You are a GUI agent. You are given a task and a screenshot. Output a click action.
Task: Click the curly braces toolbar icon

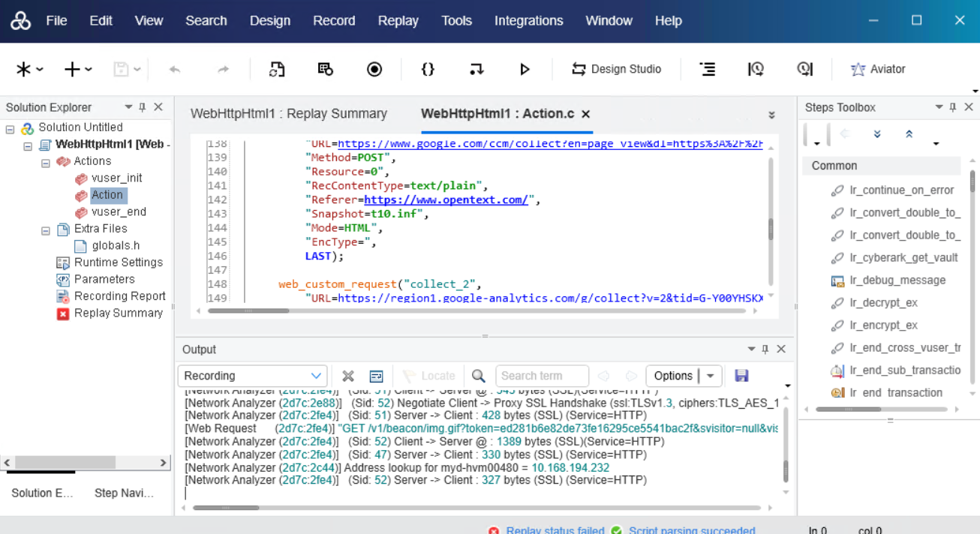point(428,69)
